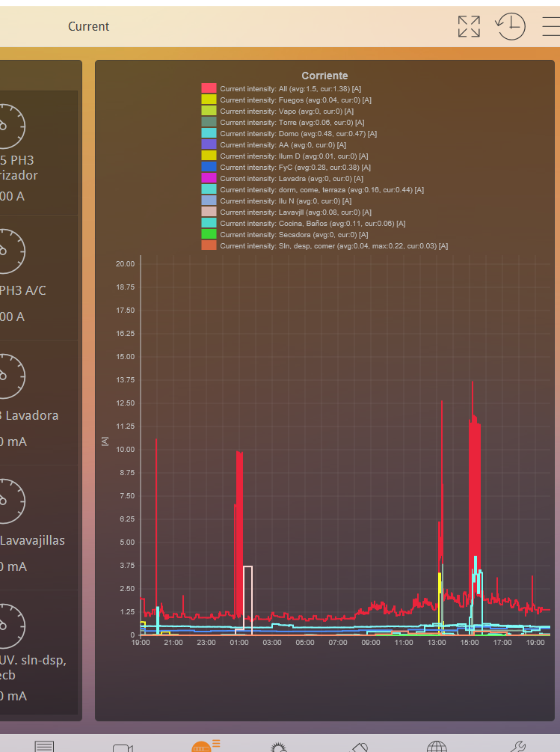Open the hamburger menu at top right
The width and height of the screenshot is (560, 752).
click(551, 26)
